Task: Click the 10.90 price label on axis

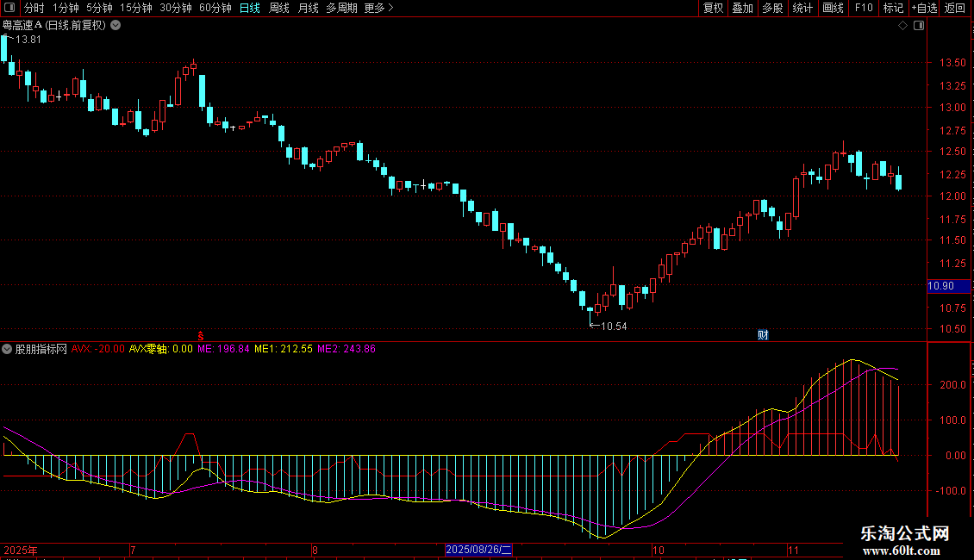Action: (x=940, y=286)
